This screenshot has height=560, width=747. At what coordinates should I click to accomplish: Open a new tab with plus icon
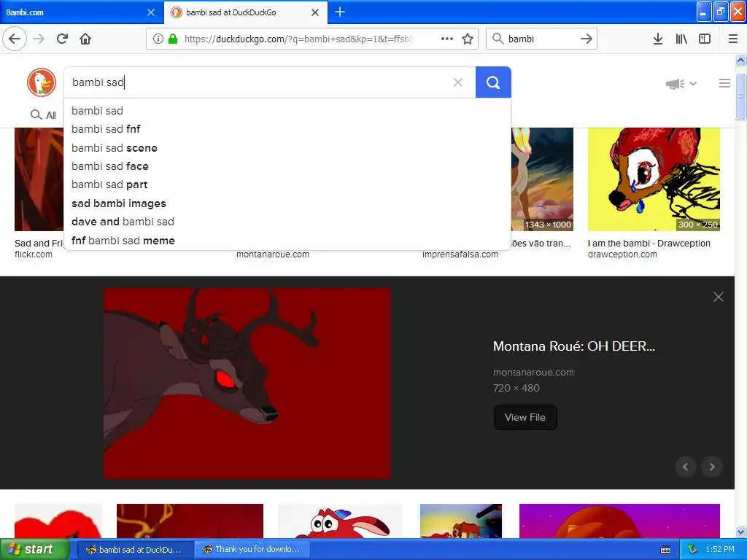tap(340, 12)
